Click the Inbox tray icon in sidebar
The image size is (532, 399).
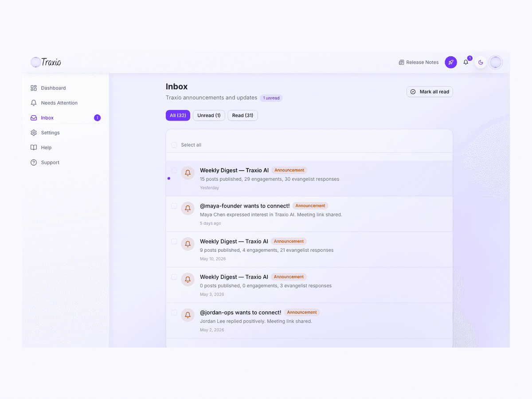click(x=34, y=118)
